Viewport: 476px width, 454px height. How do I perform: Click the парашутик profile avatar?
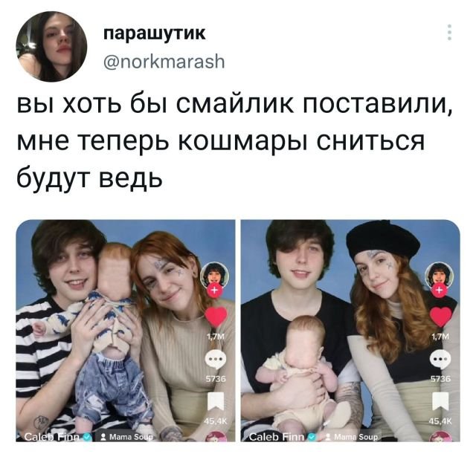51,47
